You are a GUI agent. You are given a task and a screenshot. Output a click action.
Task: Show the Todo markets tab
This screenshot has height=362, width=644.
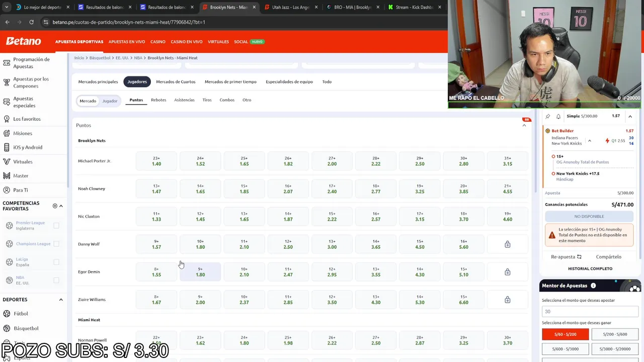point(327,81)
